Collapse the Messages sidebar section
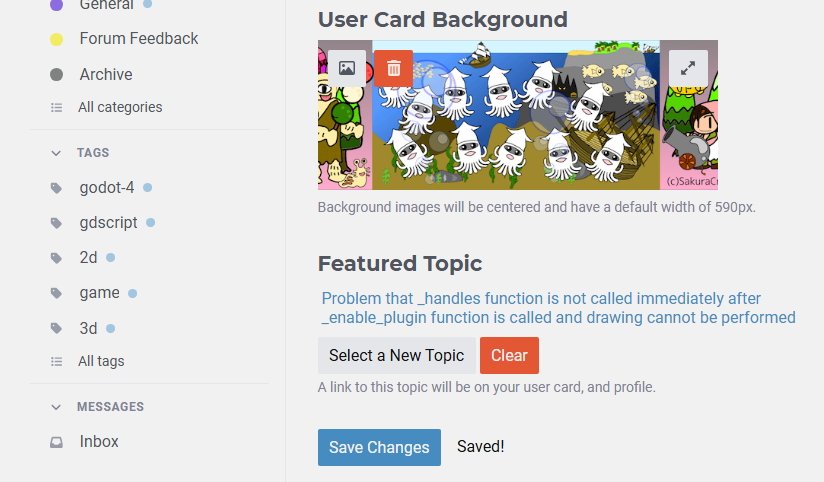The image size is (824, 482). 56,407
